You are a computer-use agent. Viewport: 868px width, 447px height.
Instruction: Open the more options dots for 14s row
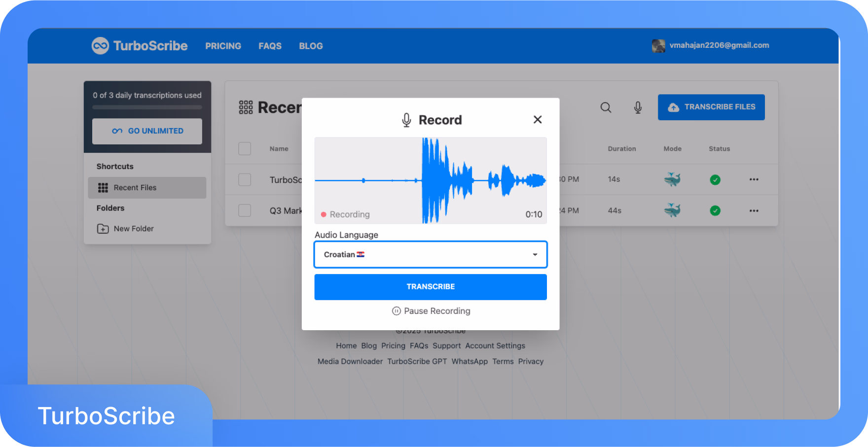[754, 179]
